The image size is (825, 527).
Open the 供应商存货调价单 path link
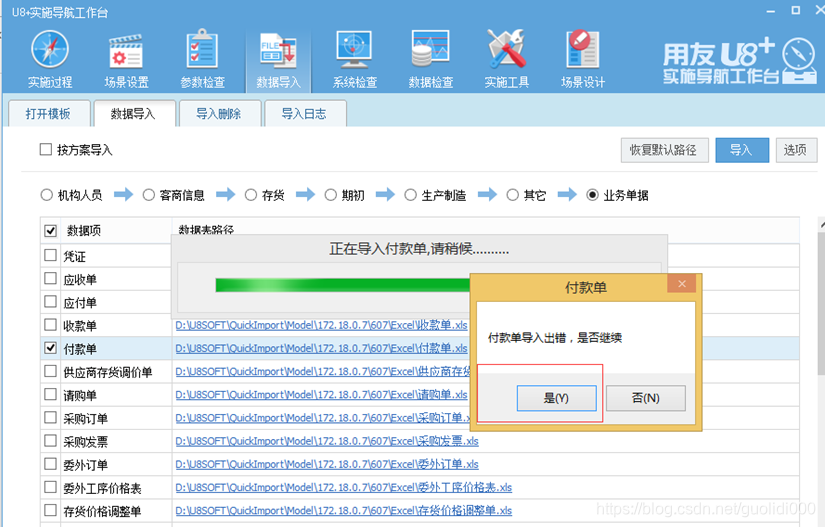coord(323,371)
